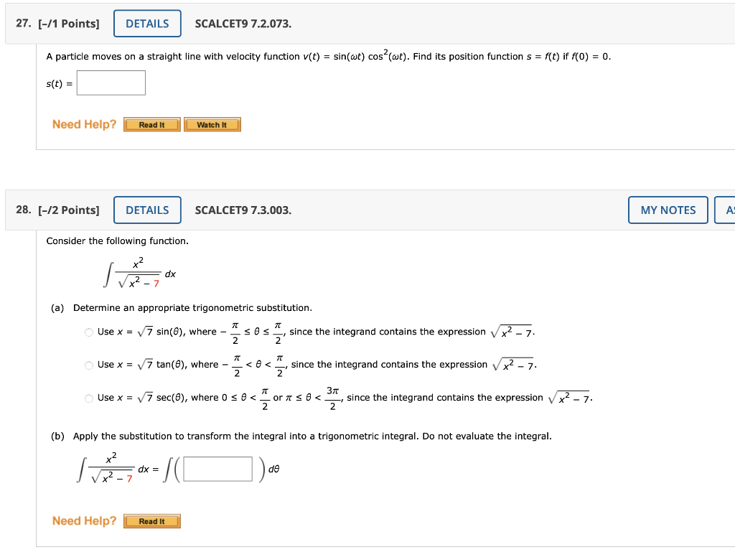Select the sqrt(7) sec(θ) substitution option
Image resolution: width=735 pixels, height=560 pixels.
pos(88,398)
